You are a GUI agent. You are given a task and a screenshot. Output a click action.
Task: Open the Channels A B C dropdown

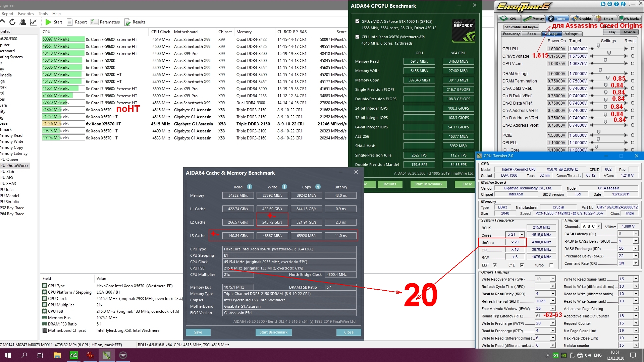599,226
